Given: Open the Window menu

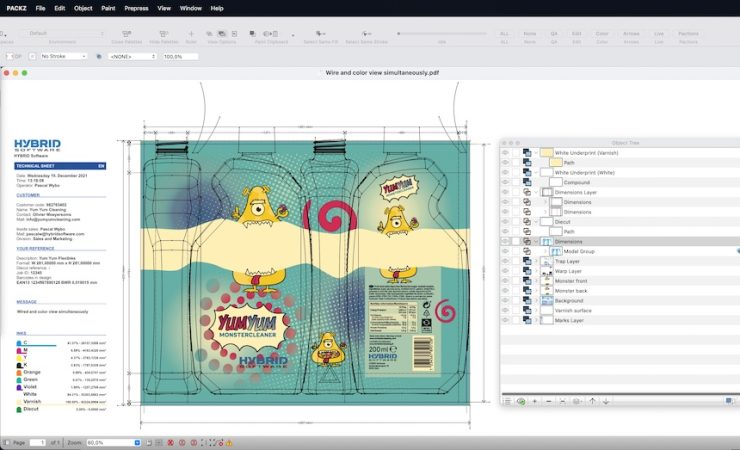Looking at the screenshot, I should [x=191, y=8].
